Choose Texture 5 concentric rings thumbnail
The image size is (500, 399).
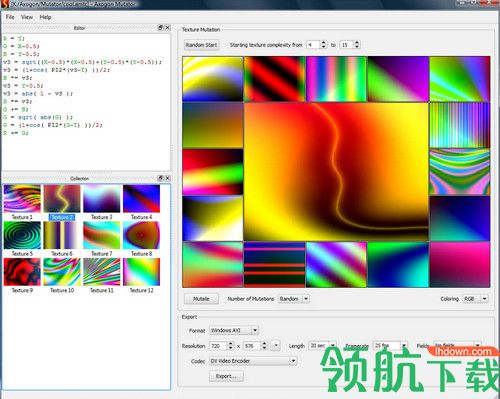[x=22, y=235]
